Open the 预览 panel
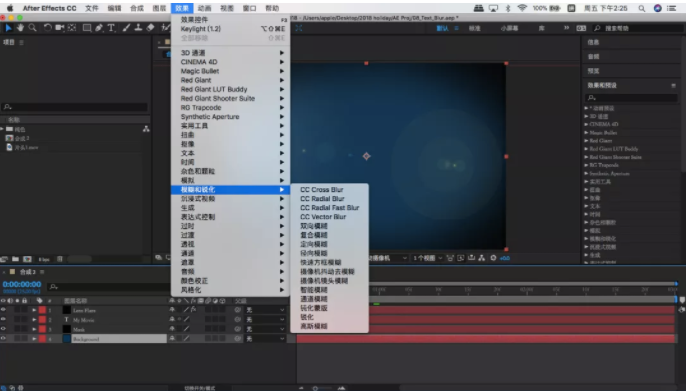Screen dimensions: 686x391 tap(593, 70)
